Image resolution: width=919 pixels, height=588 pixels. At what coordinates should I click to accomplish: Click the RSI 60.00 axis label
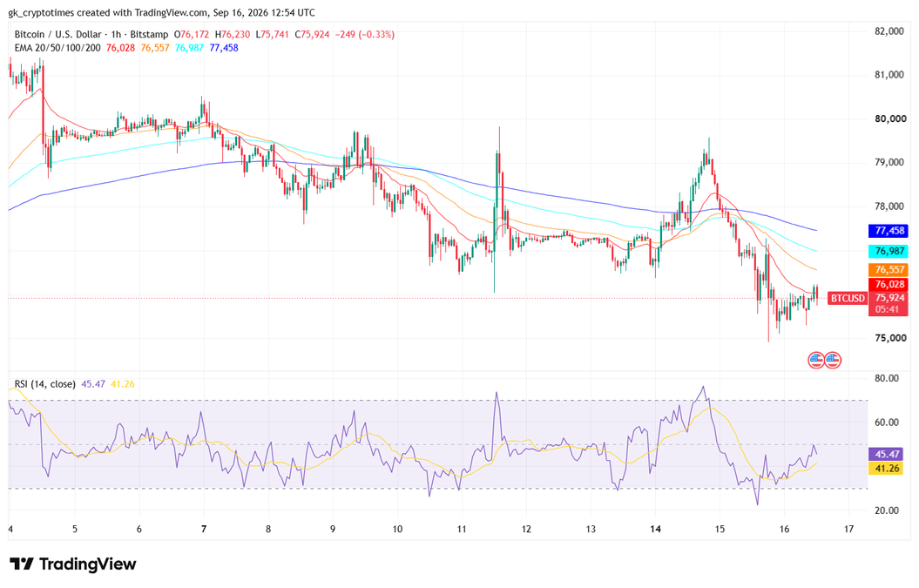tap(886, 422)
